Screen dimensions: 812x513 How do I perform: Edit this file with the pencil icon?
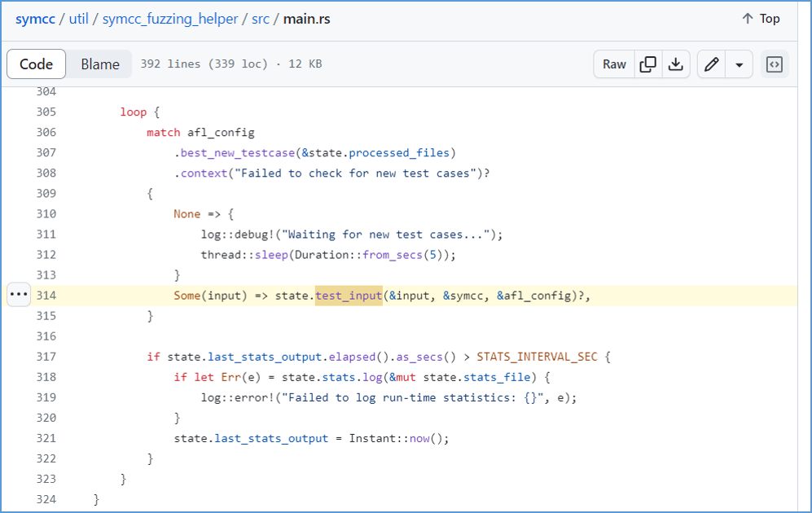[712, 64]
